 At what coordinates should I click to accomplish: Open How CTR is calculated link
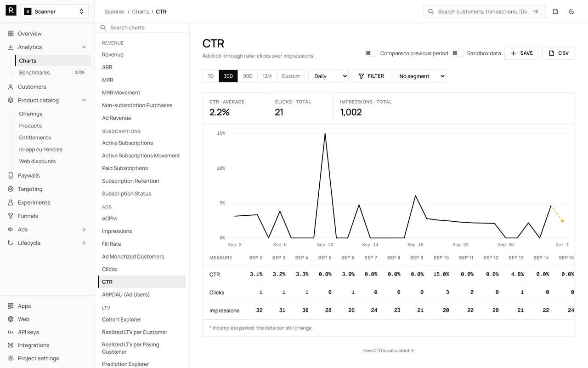coord(389,351)
